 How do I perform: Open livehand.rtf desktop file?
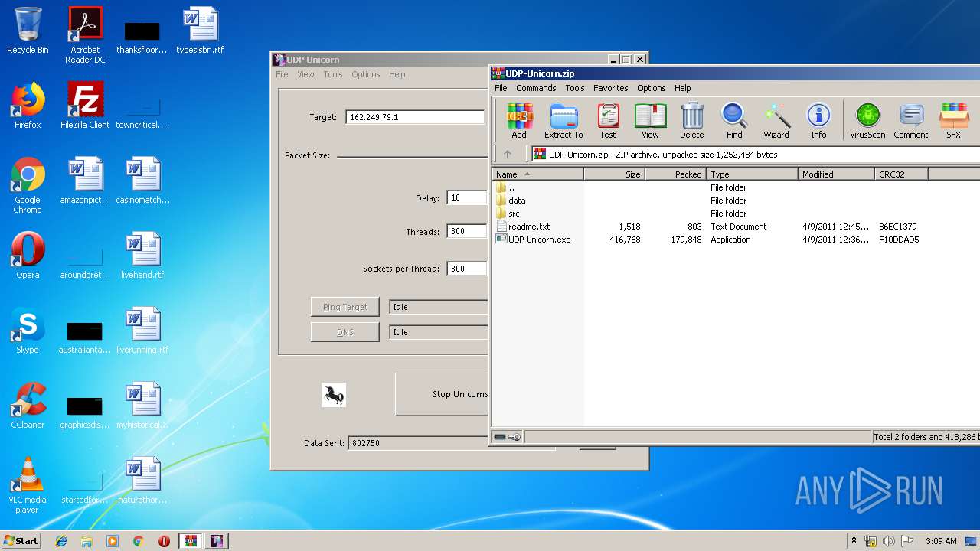pyautogui.click(x=142, y=256)
